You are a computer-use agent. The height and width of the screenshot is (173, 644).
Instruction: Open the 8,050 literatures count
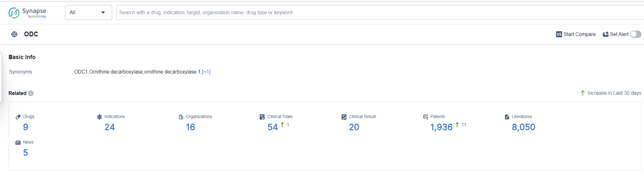point(523,127)
